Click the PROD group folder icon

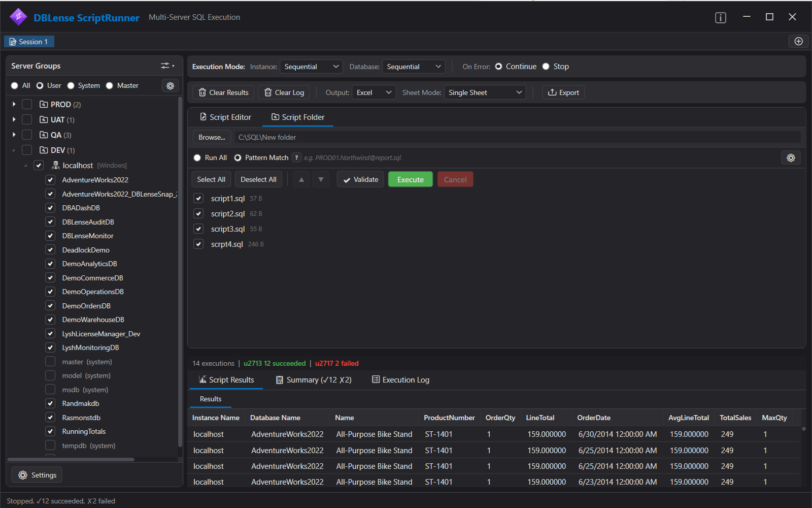pos(44,104)
